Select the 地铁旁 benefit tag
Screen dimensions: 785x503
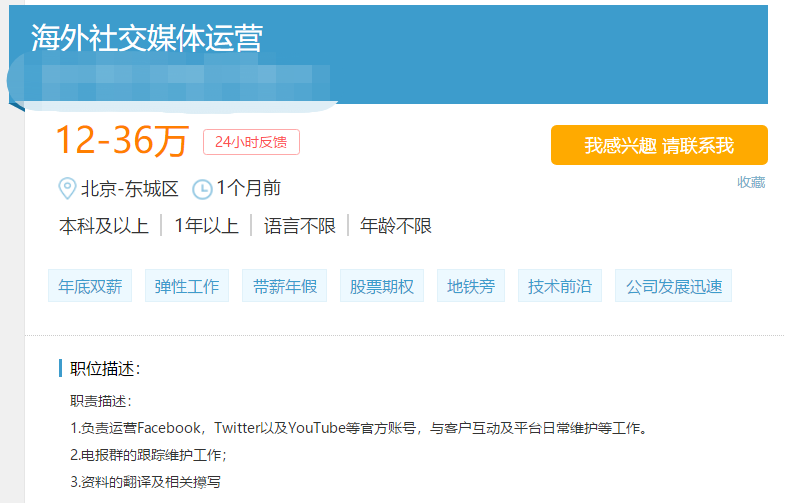[x=471, y=286]
